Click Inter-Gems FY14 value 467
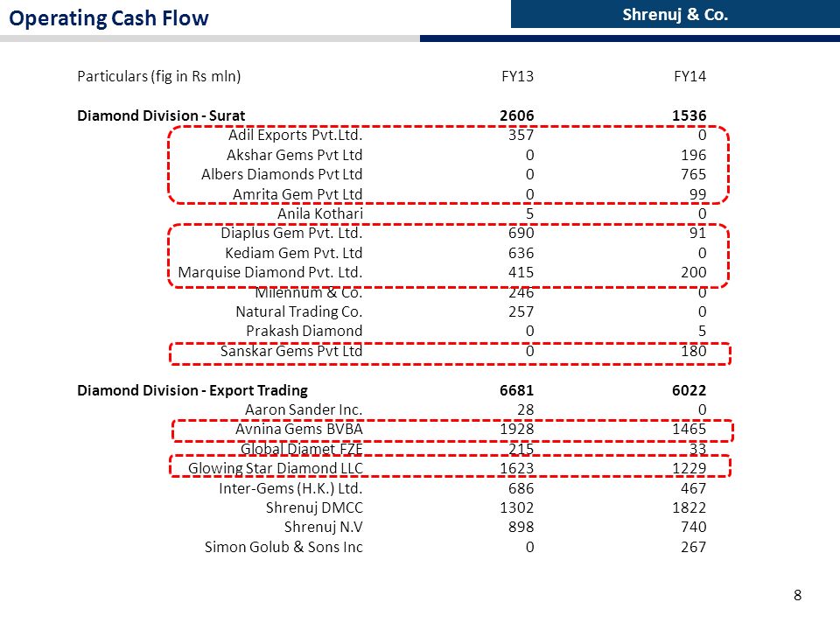The image size is (840, 630). pyautogui.click(x=694, y=488)
